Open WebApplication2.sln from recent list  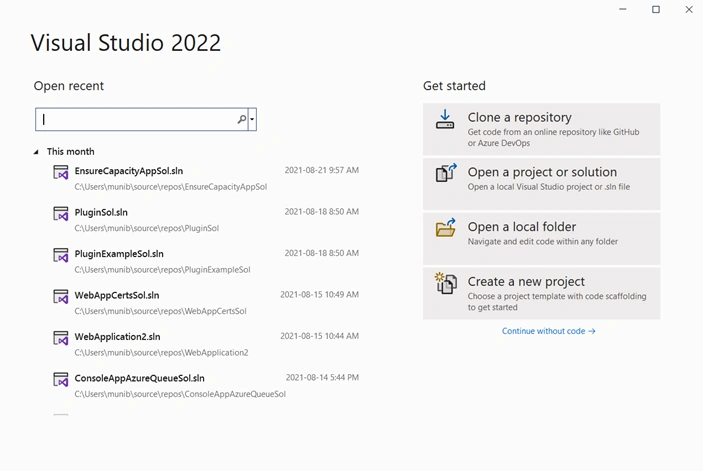(x=117, y=337)
